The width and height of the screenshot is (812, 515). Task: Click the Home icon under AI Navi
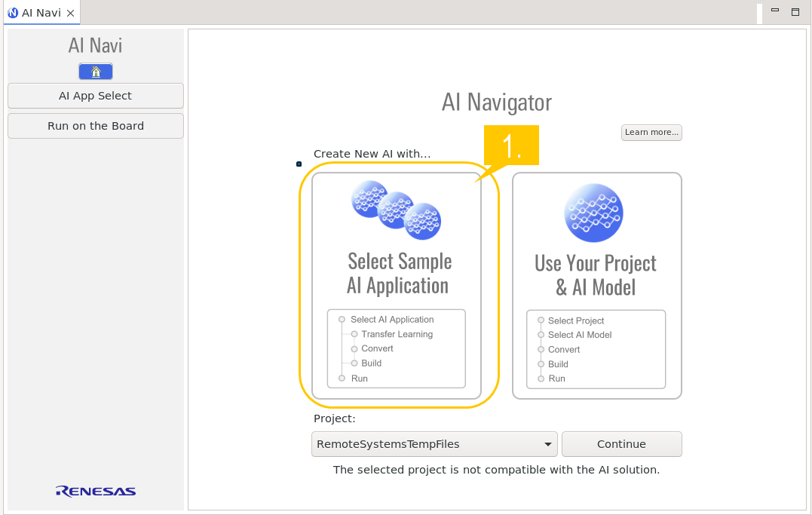(x=96, y=72)
